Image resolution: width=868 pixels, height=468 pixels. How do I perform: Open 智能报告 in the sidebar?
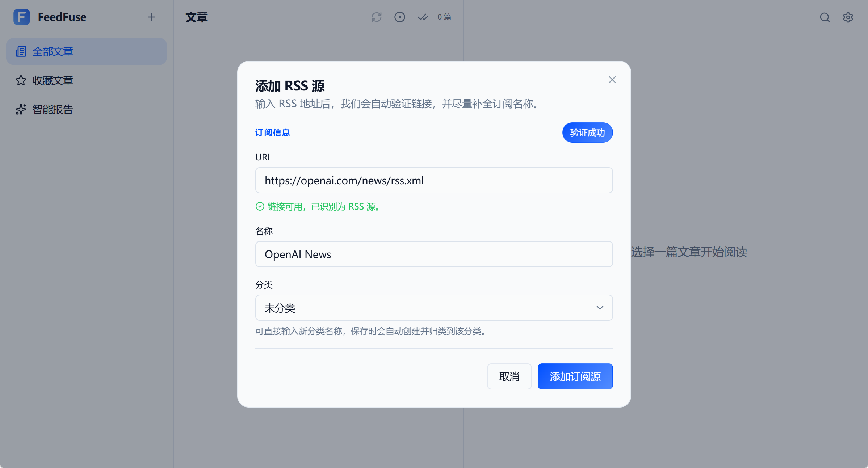[87, 109]
